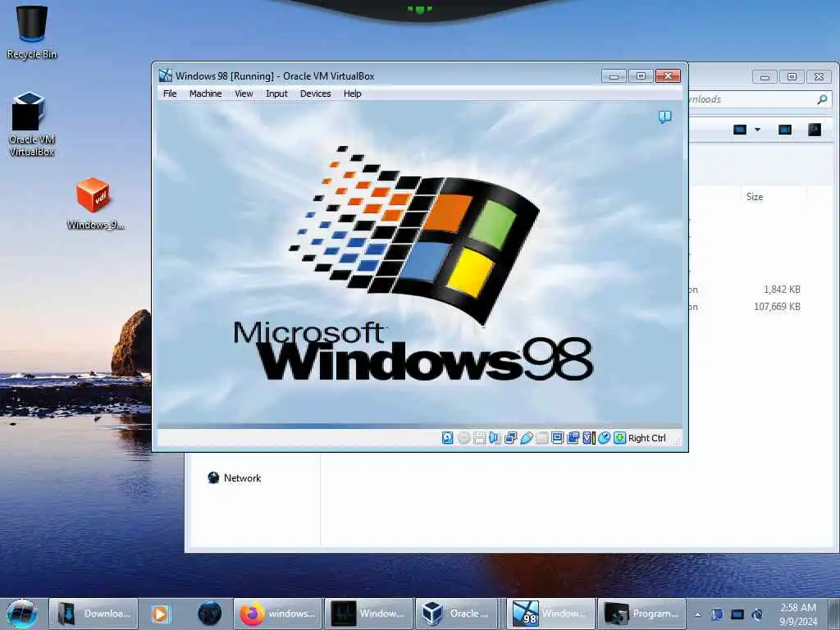Click the floppy disk status icon
Screen dimensions: 840x630
[x=479, y=438]
